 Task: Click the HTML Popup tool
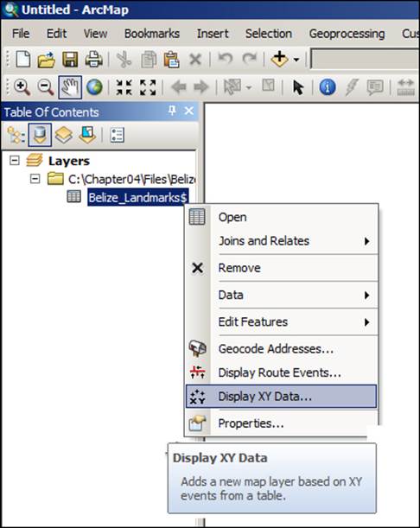tap(375, 87)
